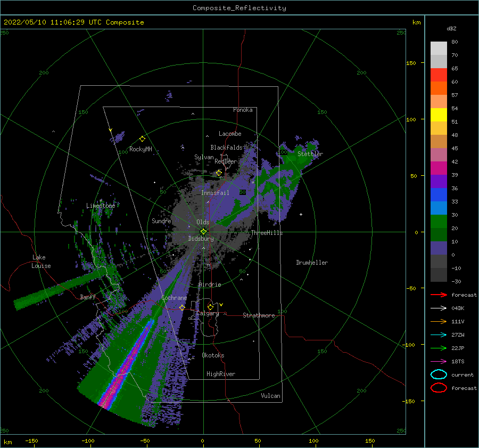The height and width of the screenshot is (448, 479).
Task: Click the dBZ legend heading
Action: tap(451, 29)
